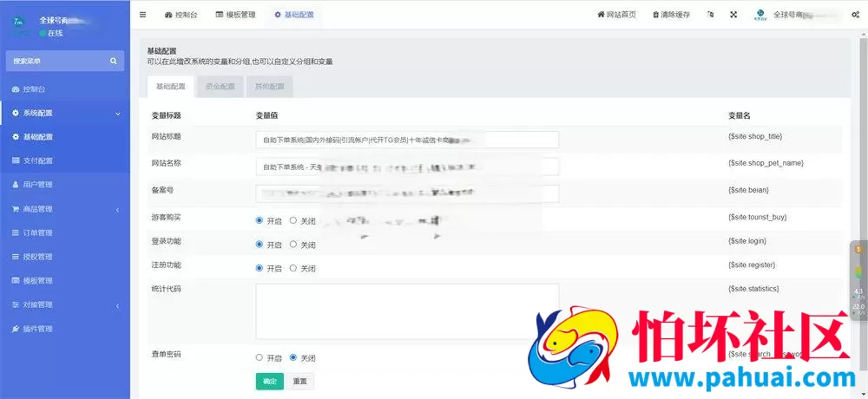Click the 网站标题 input field

407,140
